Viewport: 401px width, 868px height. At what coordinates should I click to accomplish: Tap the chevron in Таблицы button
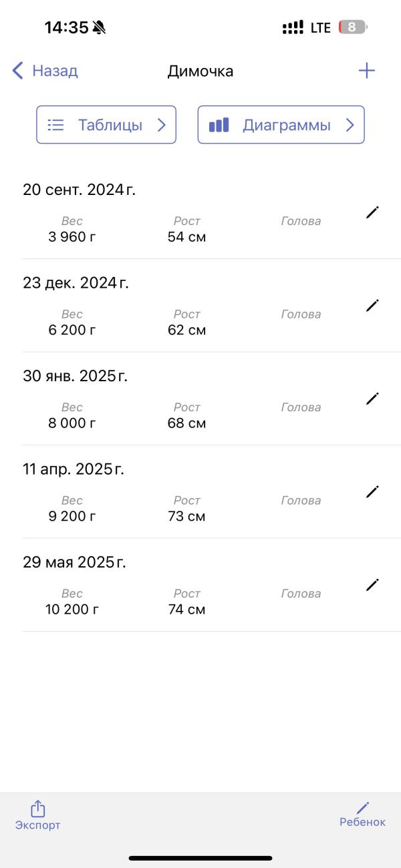tap(161, 125)
